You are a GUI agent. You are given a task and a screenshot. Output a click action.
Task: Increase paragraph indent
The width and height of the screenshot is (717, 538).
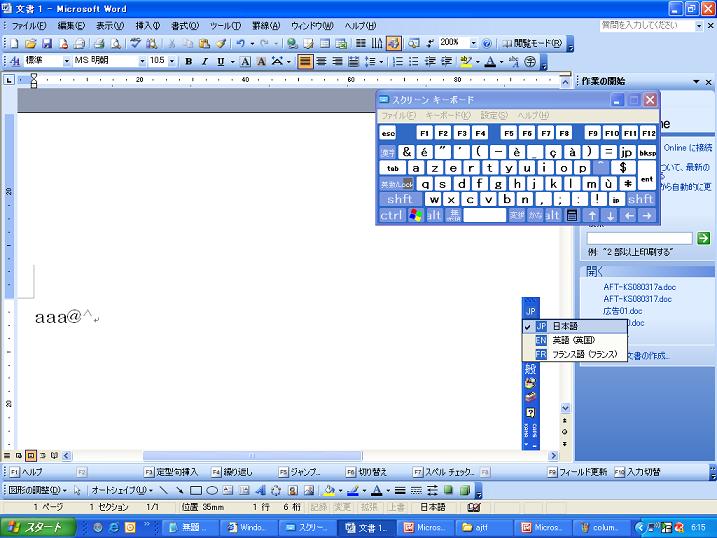coord(446,61)
